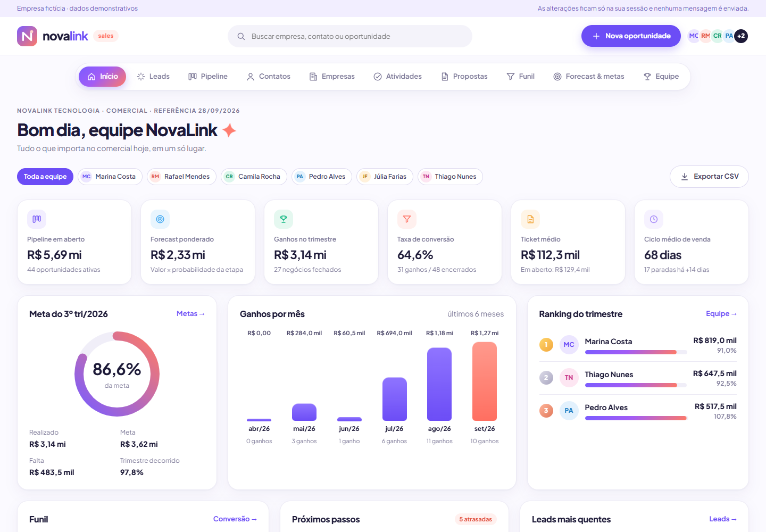Open the Atividades tab
Screen dimensions: 766x532
point(398,77)
